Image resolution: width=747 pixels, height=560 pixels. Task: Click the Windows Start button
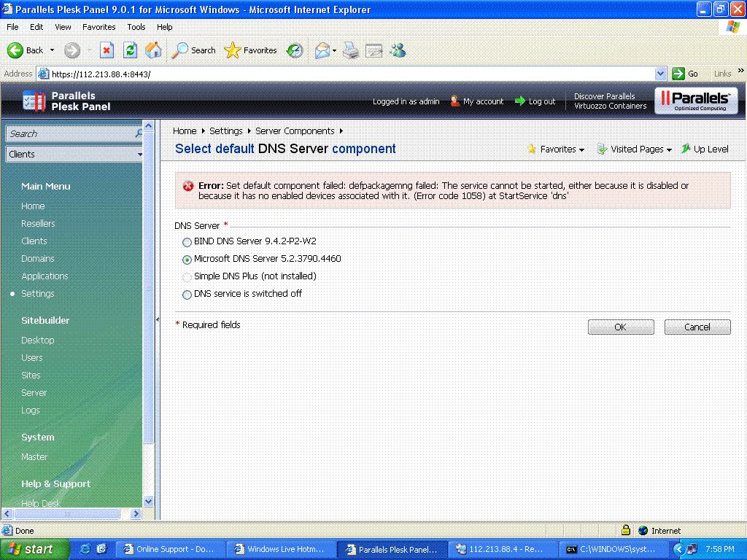[34, 549]
